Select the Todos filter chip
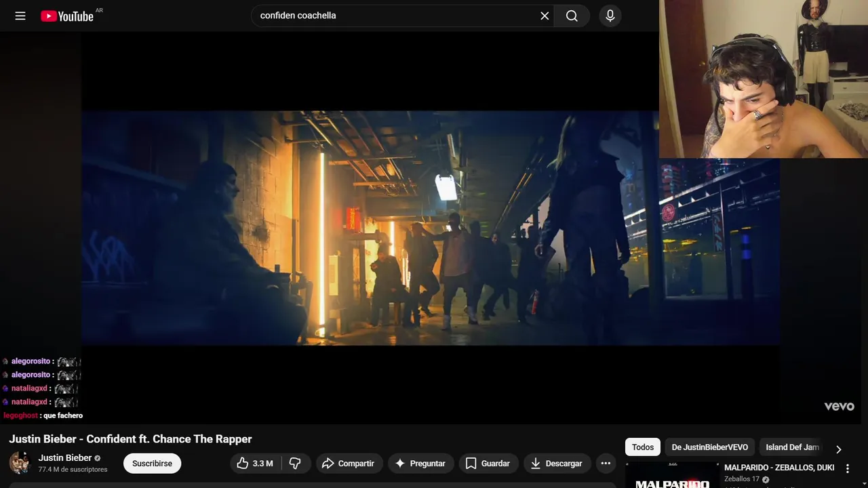Viewport: 868px width, 488px height. tap(643, 447)
